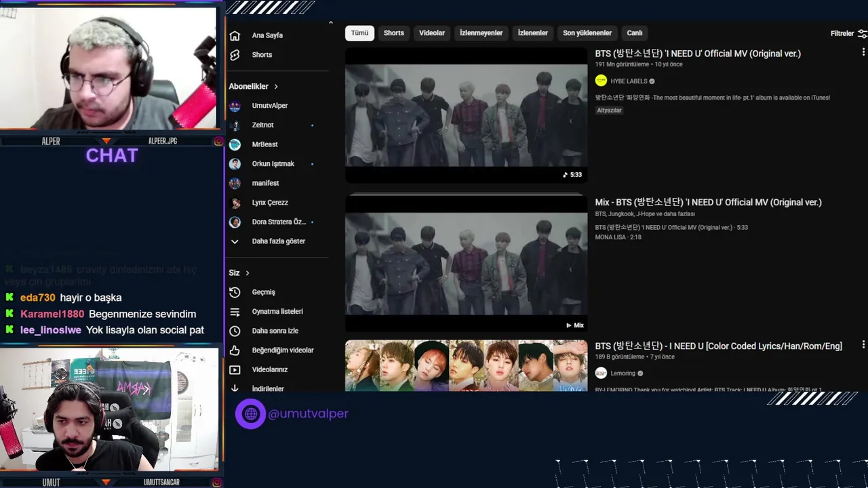868x488 pixels.
Task: Click Lemoring channel avatar
Action: point(601,373)
